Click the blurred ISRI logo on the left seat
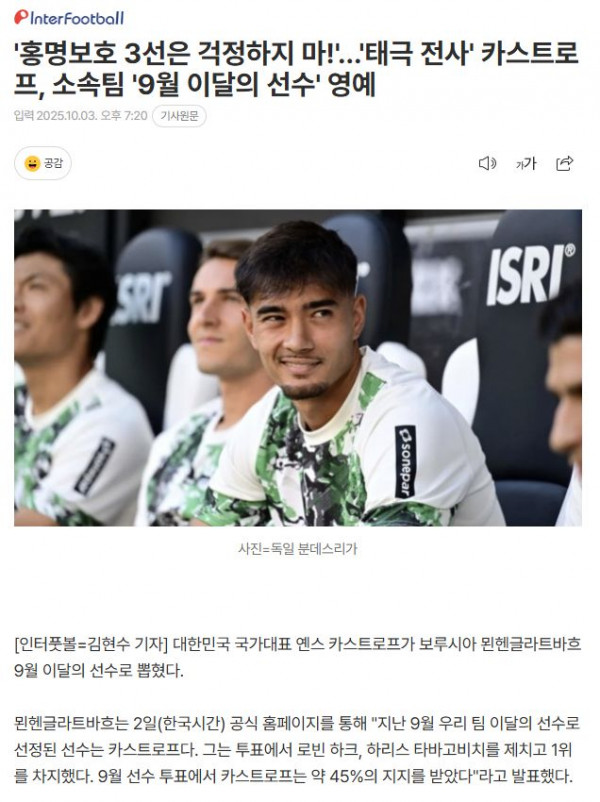Viewport: 600px width, 802px height. [x=142, y=298]
